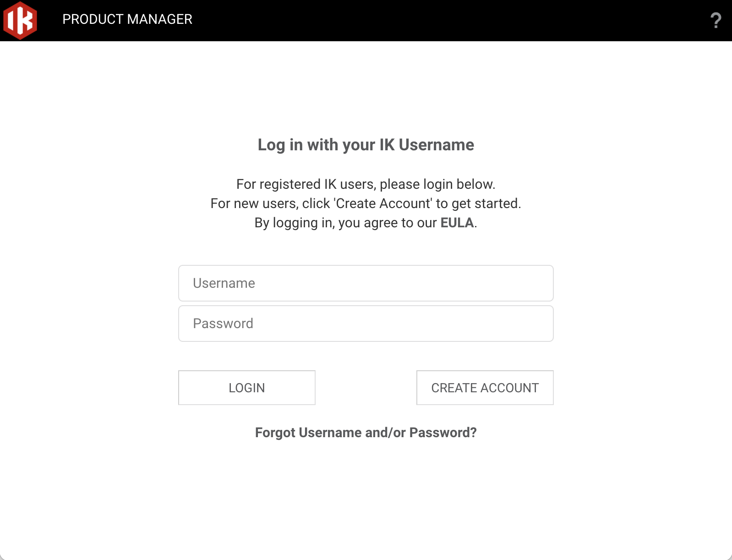This screenshot has width=732, height=560.
Task: Open the EULA link
Action: coord(457,223)
